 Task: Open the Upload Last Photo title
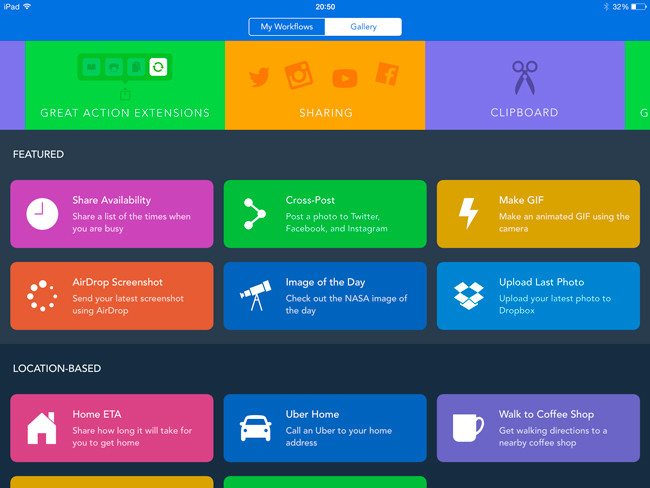(x=541, y=282)
